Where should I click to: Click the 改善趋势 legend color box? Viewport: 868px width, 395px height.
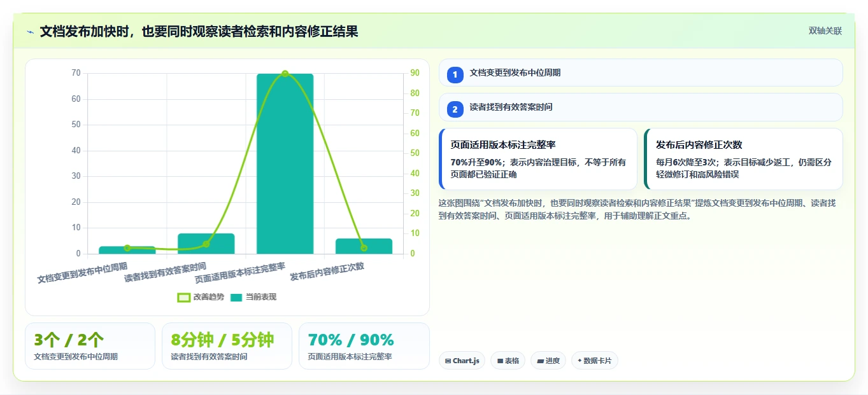click(183, 297)
